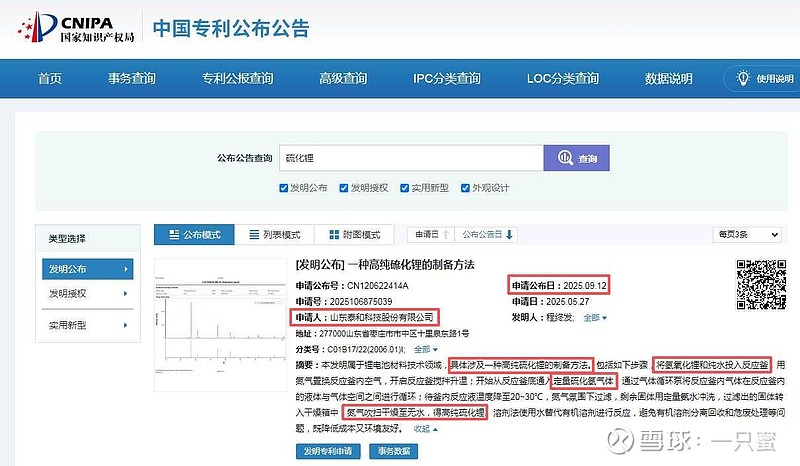Click the CNIPA logo

76,28
